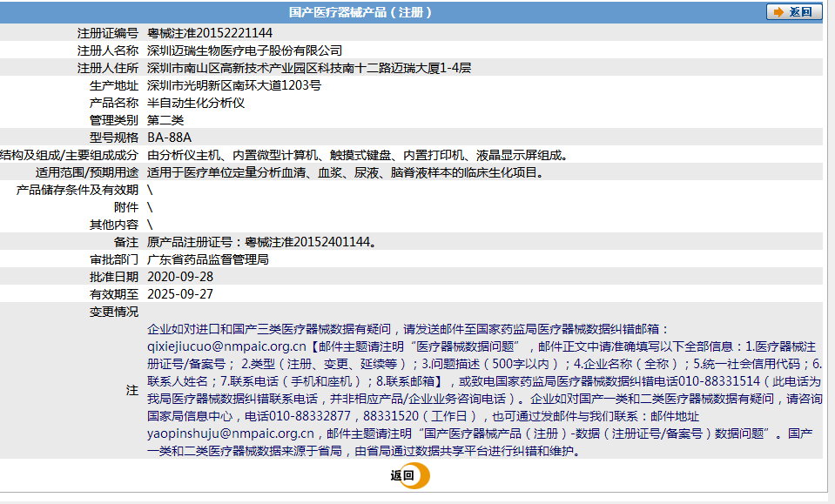Select registrant name 深圳迈瑞生物医疗电子股份有限公司

245,50
